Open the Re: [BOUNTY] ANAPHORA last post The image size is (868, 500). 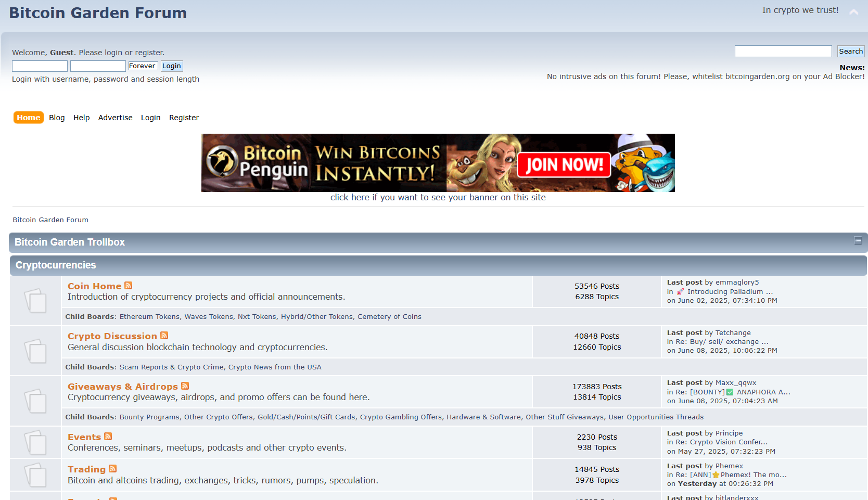[733, 392]
